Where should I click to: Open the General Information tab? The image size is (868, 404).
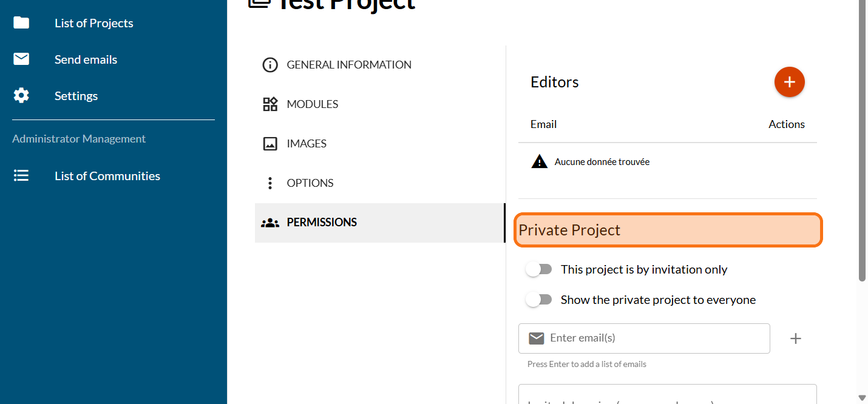[349, 65]
